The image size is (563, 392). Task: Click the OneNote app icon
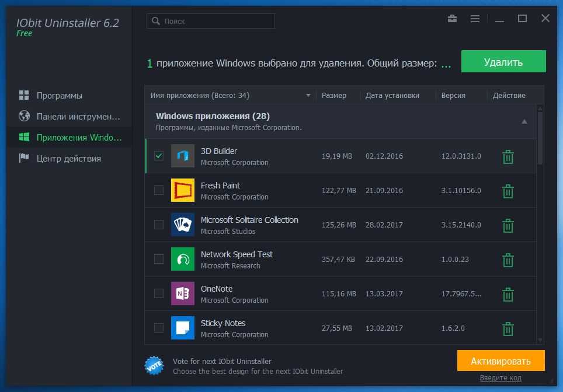(x=182, y=293)
